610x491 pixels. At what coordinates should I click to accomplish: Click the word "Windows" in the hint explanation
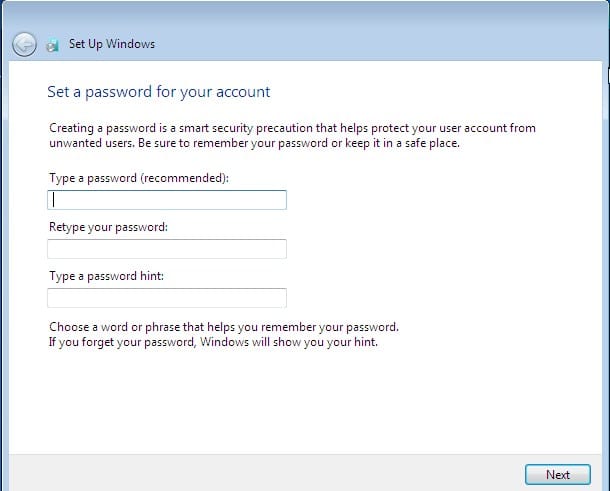224,342
